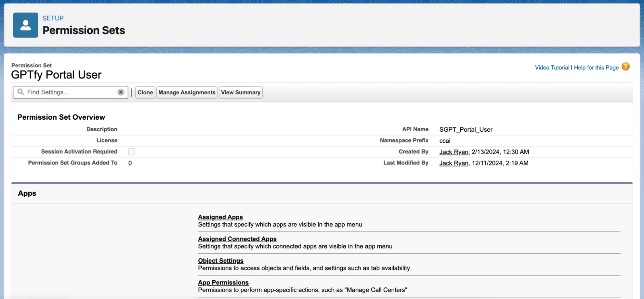This screenshot has width=644, height=299.
Task: Open Object Settings
Action: point(221,261)
